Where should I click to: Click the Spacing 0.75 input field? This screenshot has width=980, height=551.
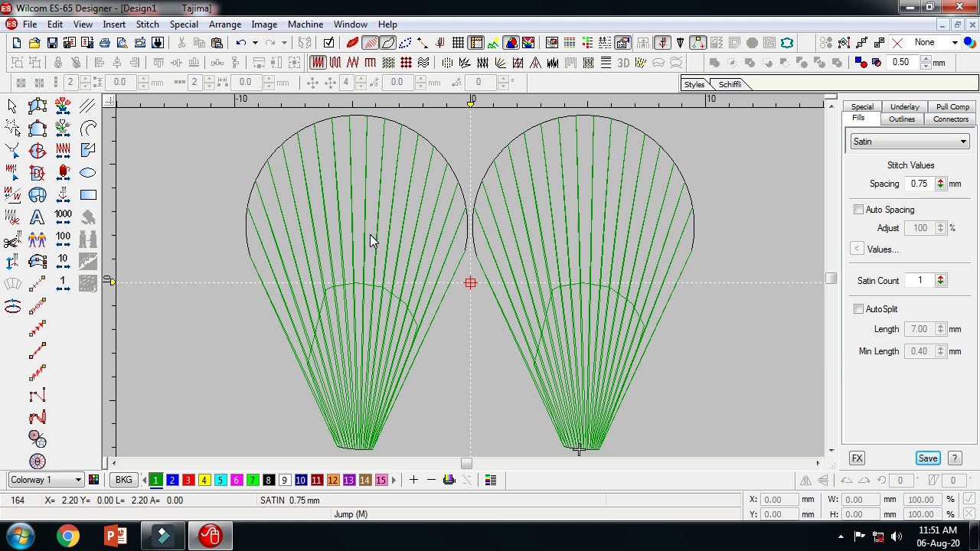(x=920, y=184)
